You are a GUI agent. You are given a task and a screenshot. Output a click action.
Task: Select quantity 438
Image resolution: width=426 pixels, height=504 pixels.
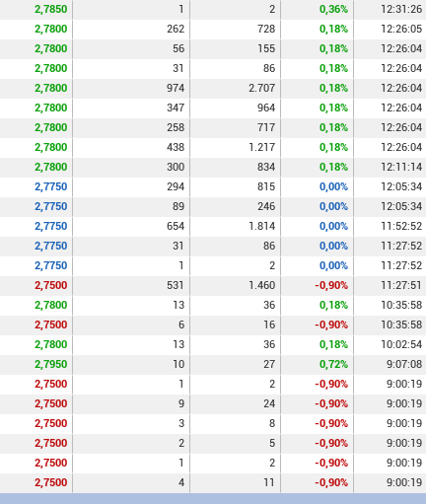(176, 147)
